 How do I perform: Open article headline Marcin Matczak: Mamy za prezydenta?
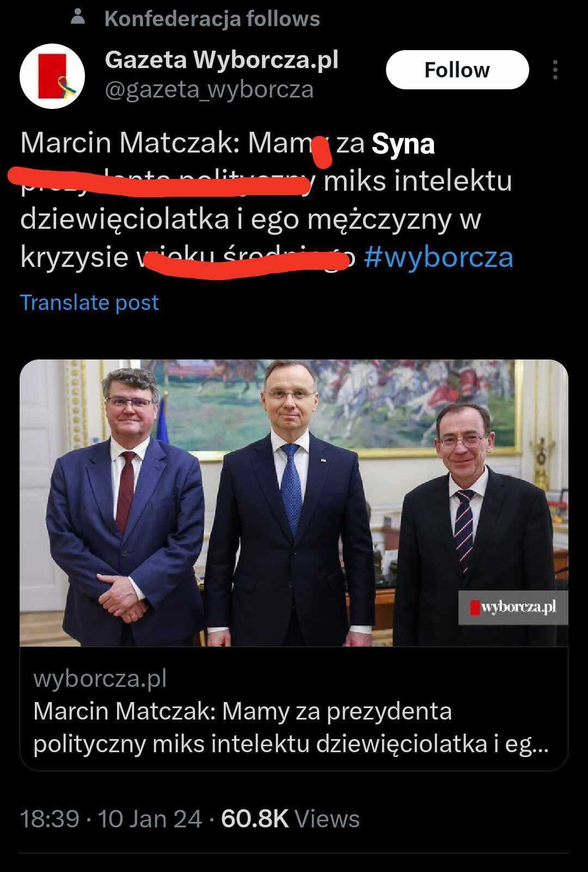coord(291,728)
